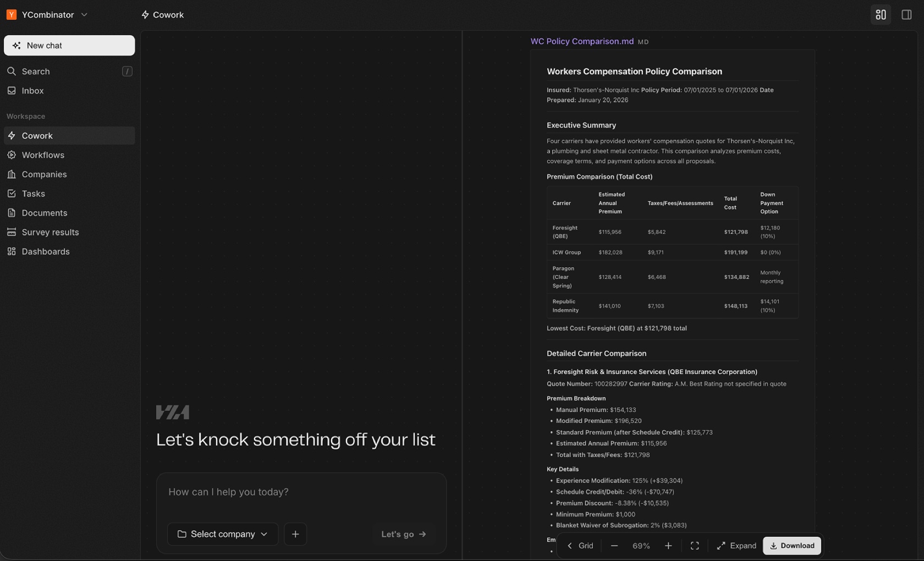Toggle the split layout view icon
This screenshot has height=561, width=924.
(881, 15)
